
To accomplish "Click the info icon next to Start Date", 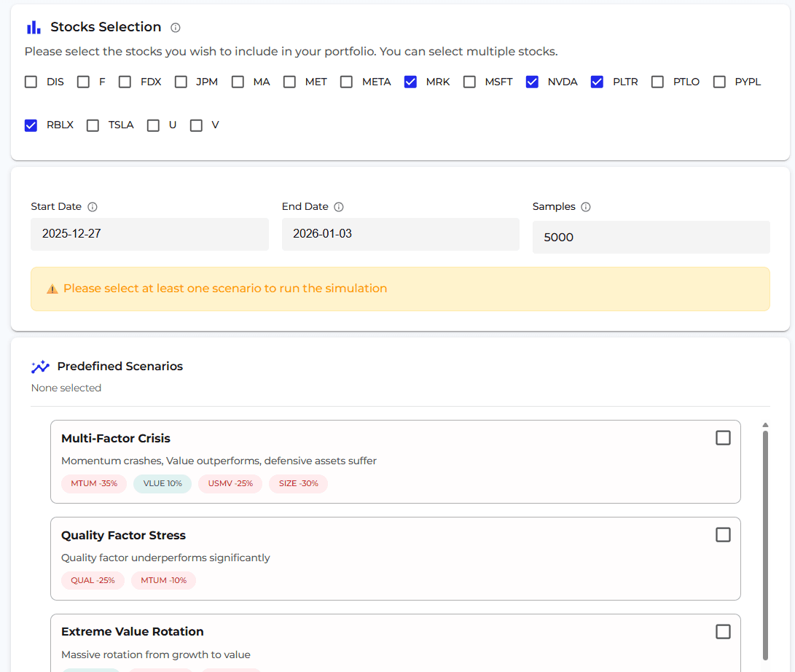I will (x=93, y=207).
